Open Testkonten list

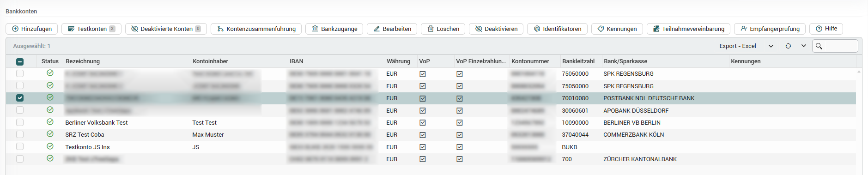[91, 29]
